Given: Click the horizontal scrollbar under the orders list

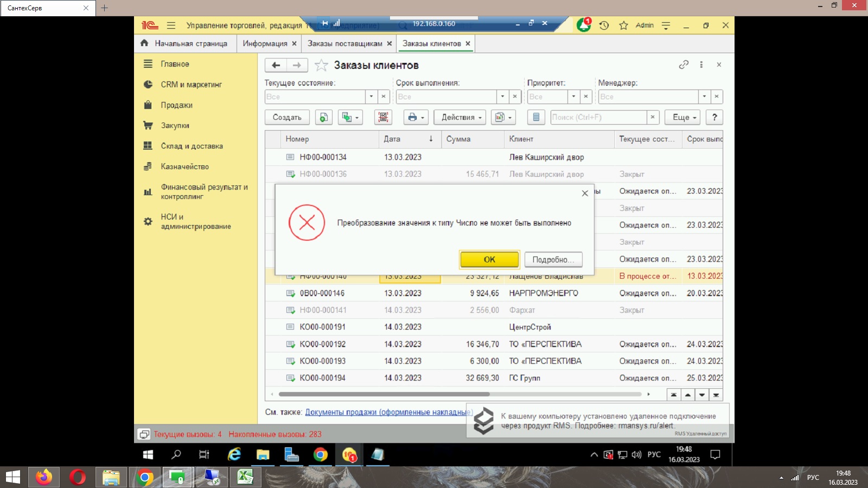Looking at the screenshot, I should point(384,394).
